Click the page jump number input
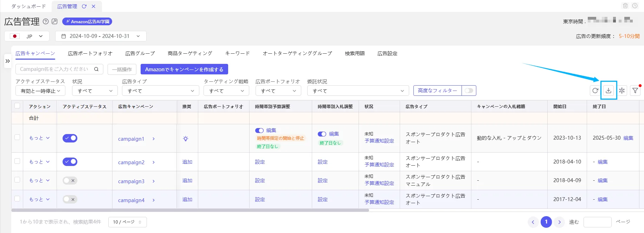Screen dimensions: 644x233 (x=597, y=222)
